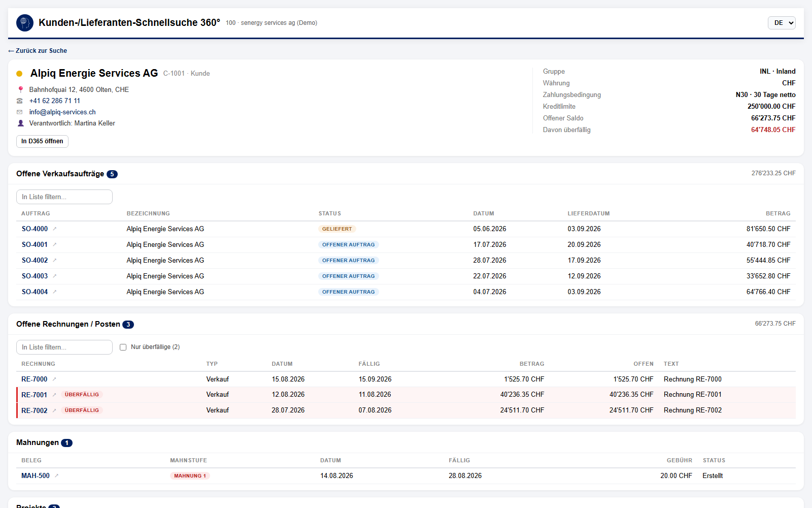Click the GELIEFERT status badge
This screenshot has width=812, height=508.
[x=337, y=229]
